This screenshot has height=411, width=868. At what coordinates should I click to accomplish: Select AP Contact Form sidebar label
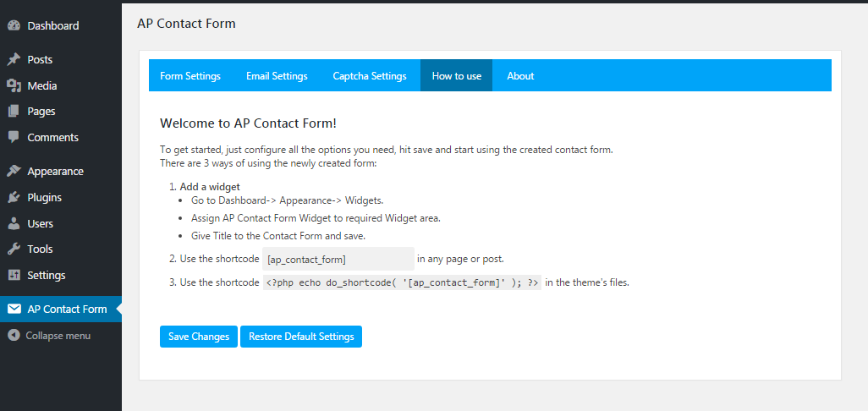pyautogui.click(x=67, y=309)
